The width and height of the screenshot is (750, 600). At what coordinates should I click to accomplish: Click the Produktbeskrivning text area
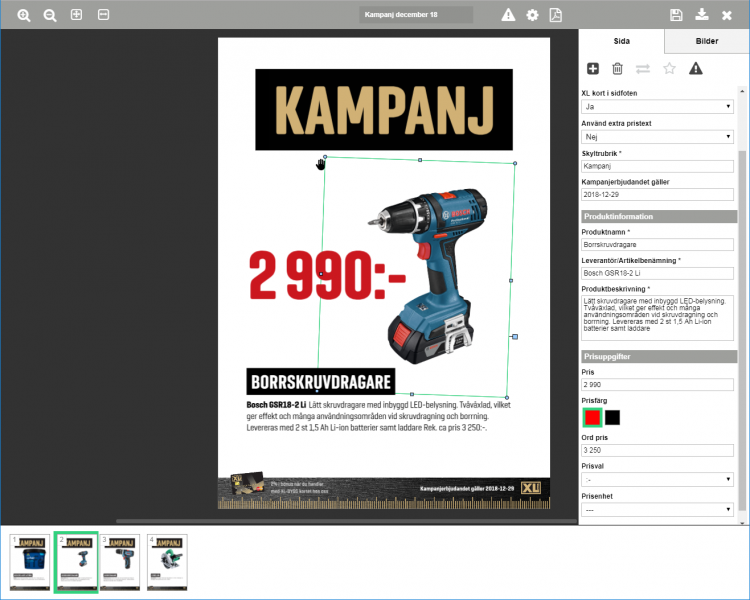point(657,318)
